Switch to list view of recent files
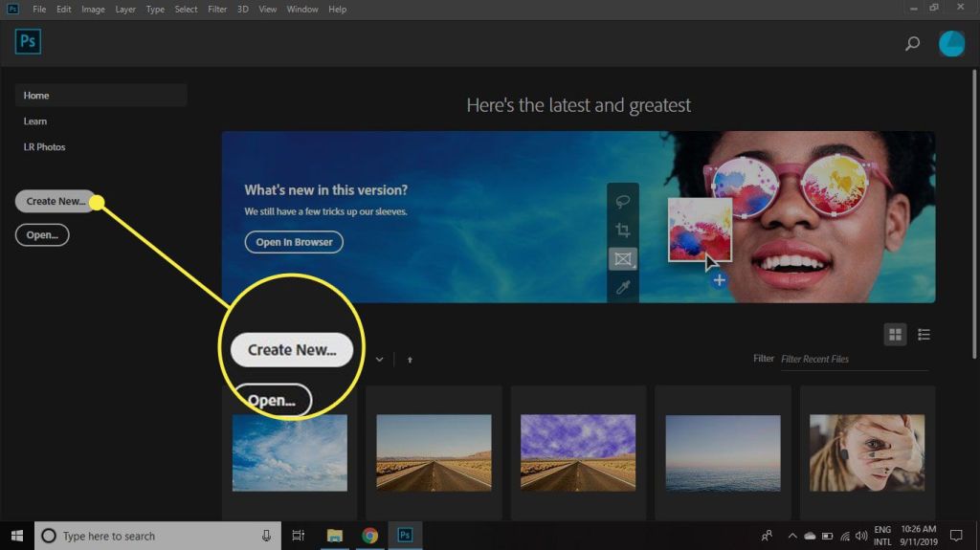This screenshot has width=980, height=550. (x=924, y=334)
